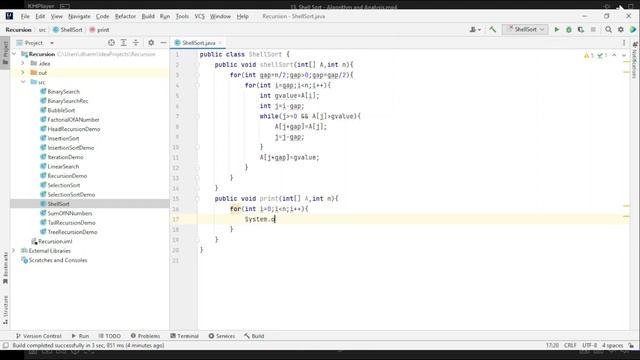Open the user account icon menu
The image size is (640, 360).
tap(475, 29)
